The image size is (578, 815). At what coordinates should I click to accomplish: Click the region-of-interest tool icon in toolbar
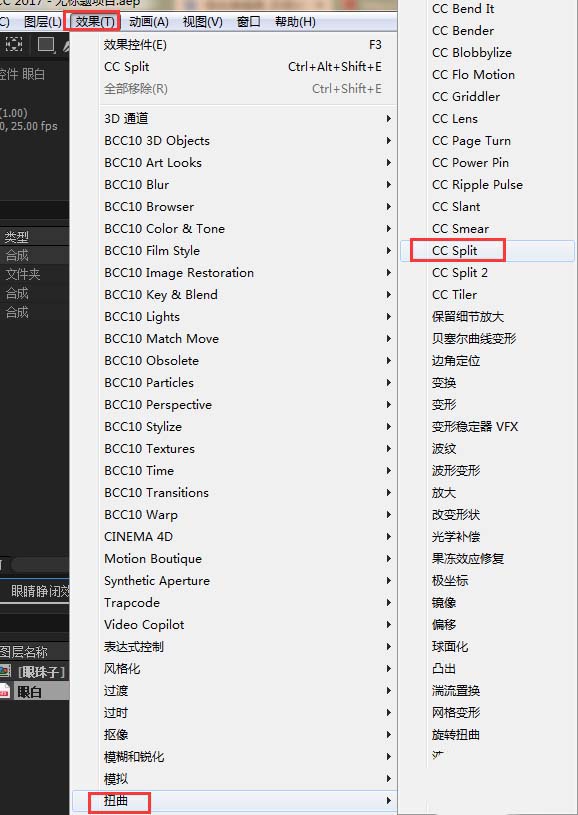[x=14, y=45]
